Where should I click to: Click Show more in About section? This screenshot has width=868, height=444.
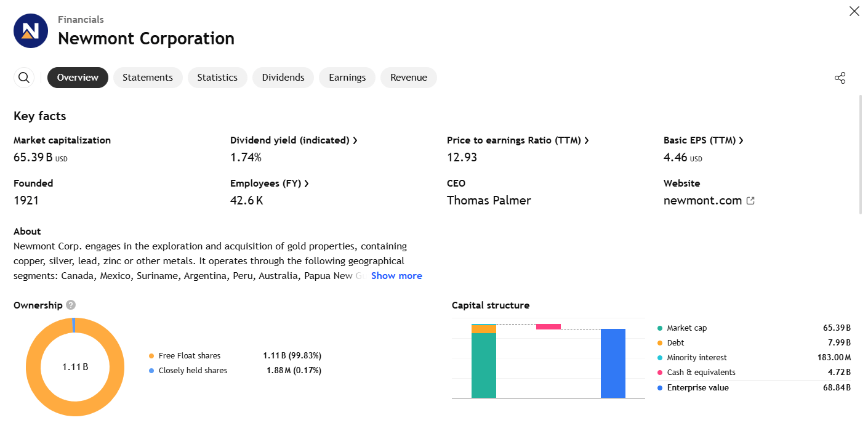396,276
